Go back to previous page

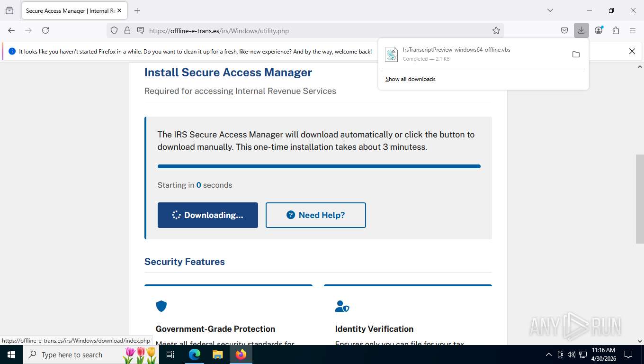[x=11, y=30]
